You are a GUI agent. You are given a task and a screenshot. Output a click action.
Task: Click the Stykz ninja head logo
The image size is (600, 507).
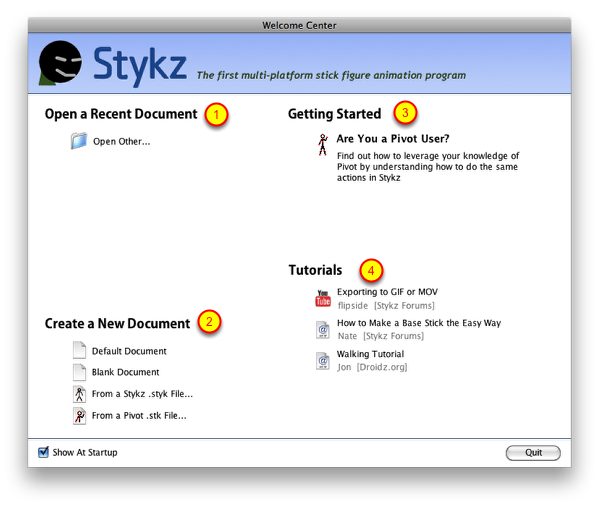[60, 63]
